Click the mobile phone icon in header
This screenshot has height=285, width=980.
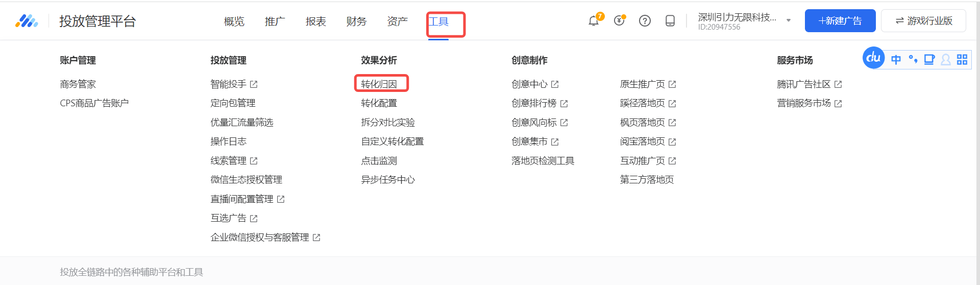coord(670,21)
